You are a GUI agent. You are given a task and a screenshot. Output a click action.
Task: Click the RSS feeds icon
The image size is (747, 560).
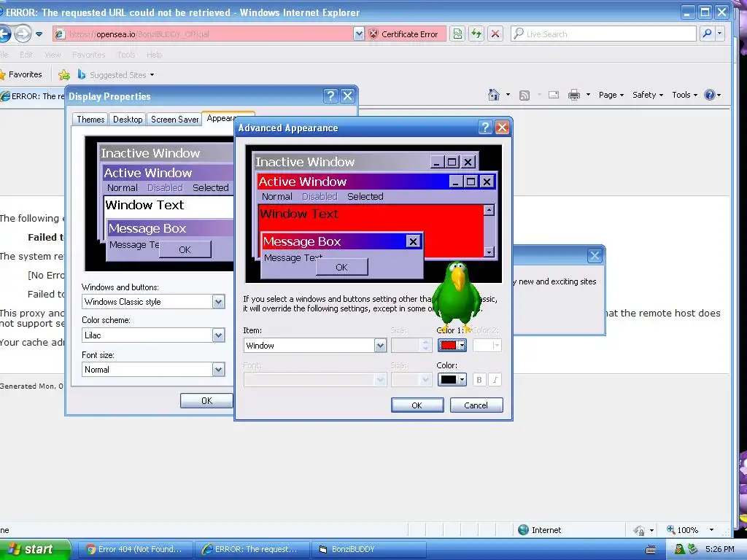[x=524, y=96]
